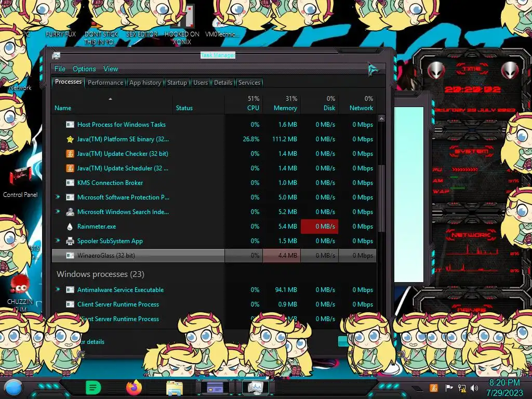Open the Network desktop icon

[20, 87]
